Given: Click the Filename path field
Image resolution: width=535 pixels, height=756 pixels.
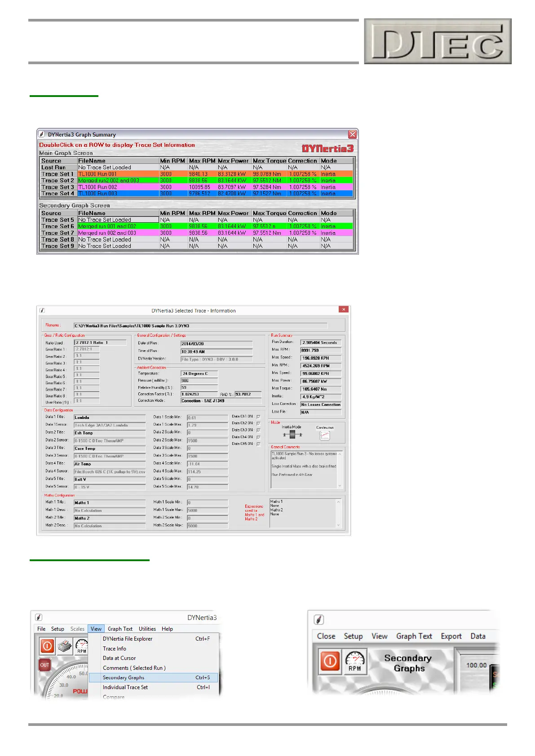Looking at the screenshot, I should click(200, 325).
